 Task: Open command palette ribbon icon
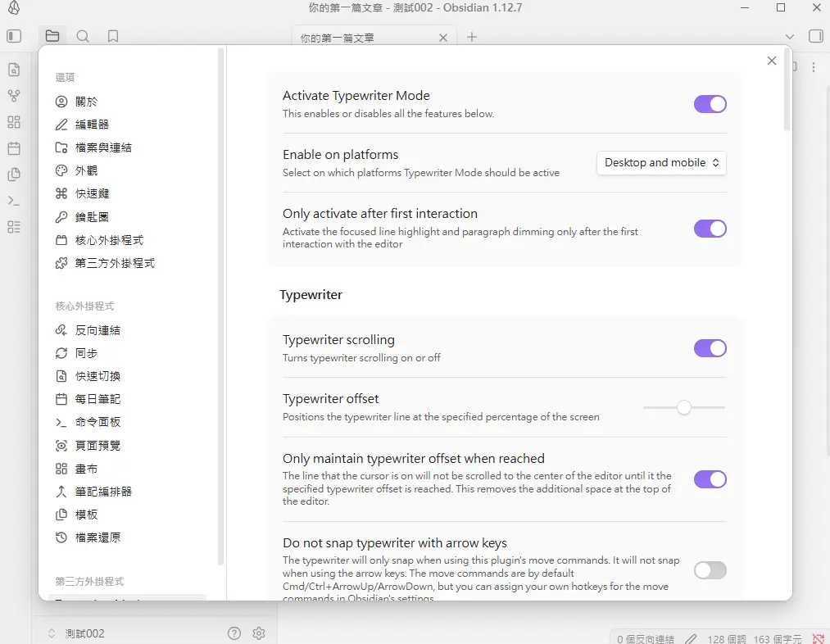click(14, 201)
